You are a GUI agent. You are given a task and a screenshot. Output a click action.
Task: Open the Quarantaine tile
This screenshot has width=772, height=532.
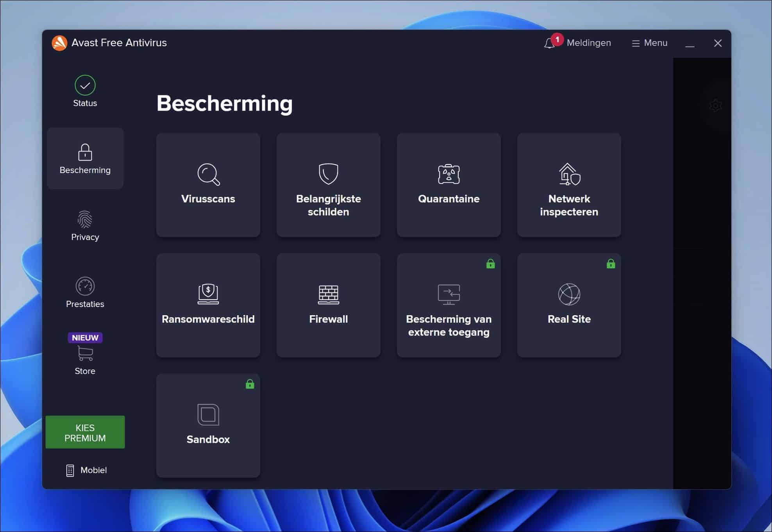[449, 185]
